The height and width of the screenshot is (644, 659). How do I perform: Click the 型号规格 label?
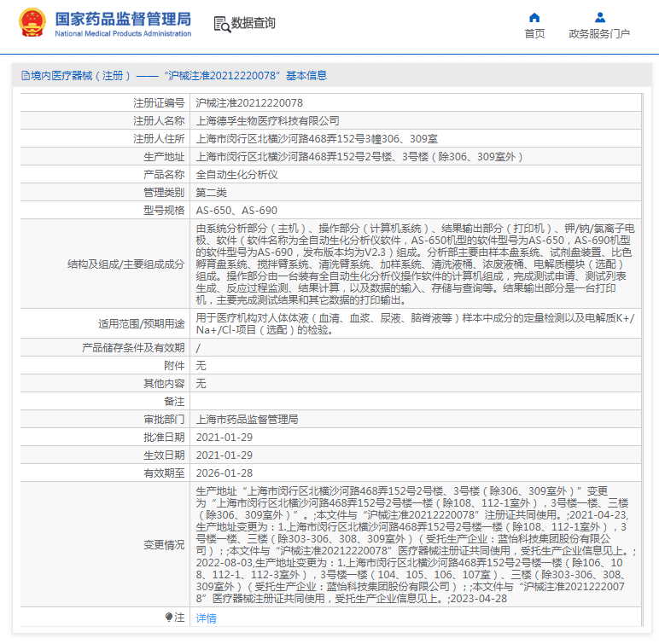coord(165,211)
